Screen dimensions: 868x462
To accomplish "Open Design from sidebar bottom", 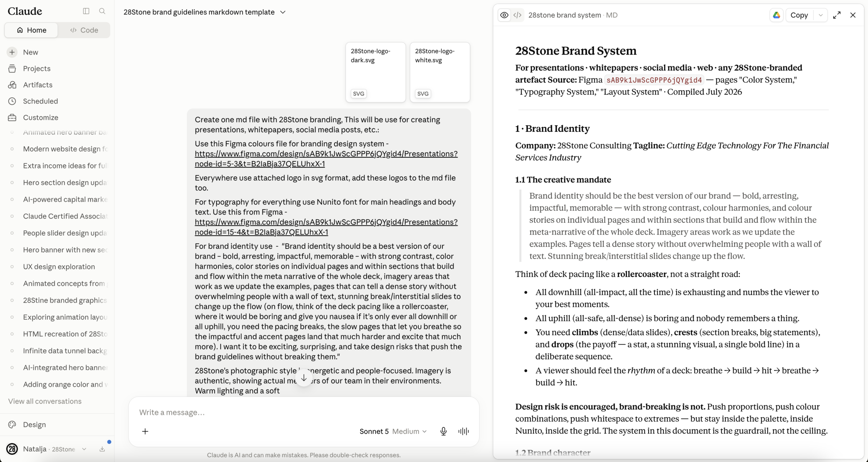I will (x=57, y=425).
